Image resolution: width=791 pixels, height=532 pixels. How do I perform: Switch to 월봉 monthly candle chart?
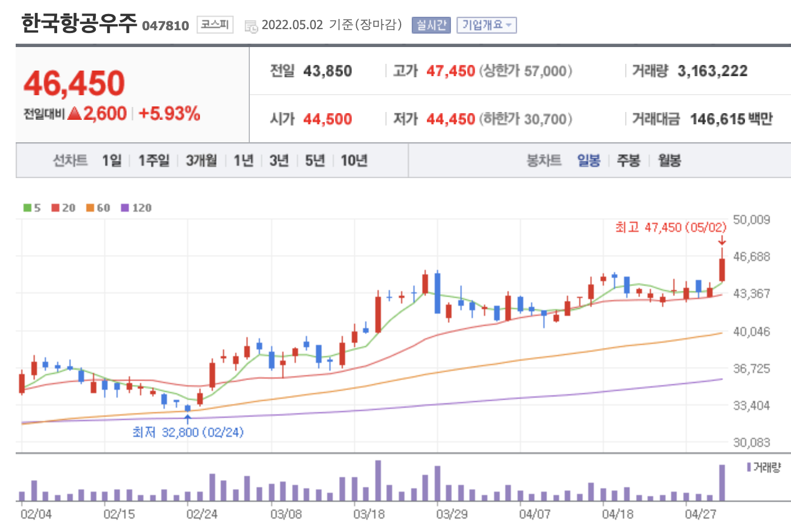click(x=669, y=161)
